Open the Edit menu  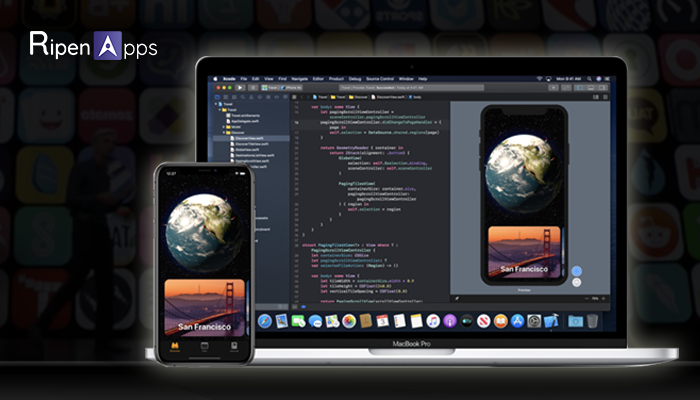(255, 79)
